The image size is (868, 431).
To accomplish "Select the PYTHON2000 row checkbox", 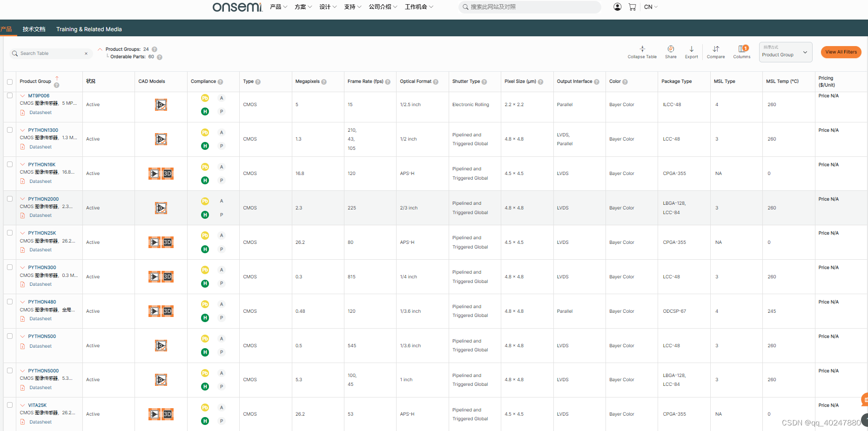I will pos(10,199).
